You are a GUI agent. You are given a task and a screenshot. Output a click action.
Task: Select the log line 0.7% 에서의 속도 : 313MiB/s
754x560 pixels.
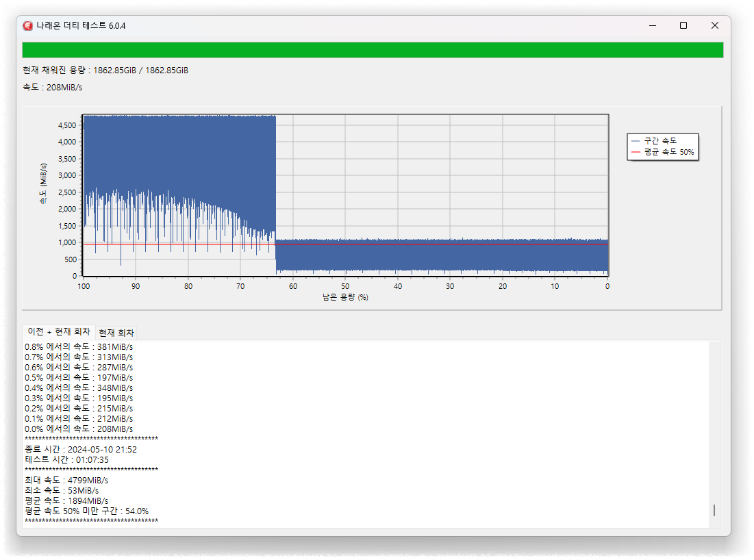pos(79,357)
